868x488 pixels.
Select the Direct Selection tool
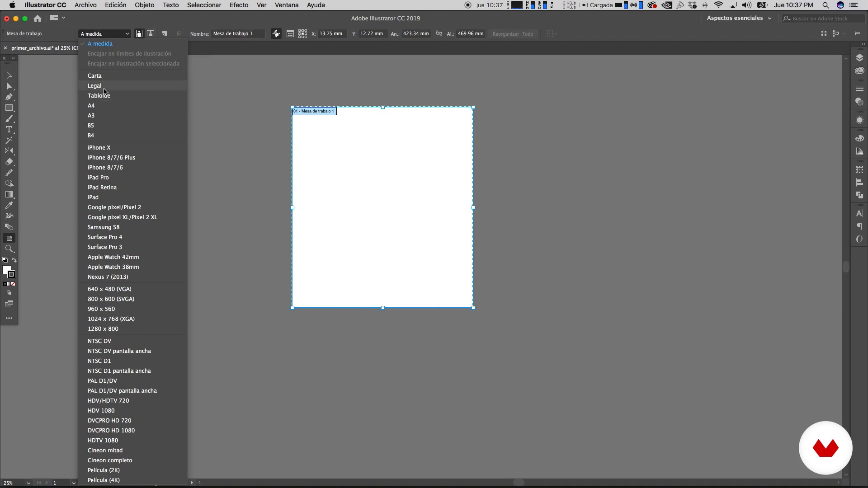[x=9, y=86]
